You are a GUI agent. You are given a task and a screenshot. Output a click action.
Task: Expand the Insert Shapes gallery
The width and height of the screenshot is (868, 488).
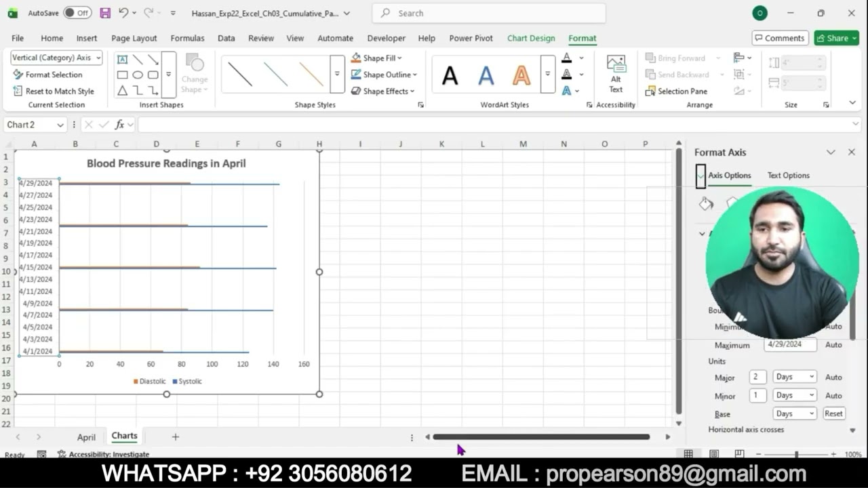click(x=169, y=75)
